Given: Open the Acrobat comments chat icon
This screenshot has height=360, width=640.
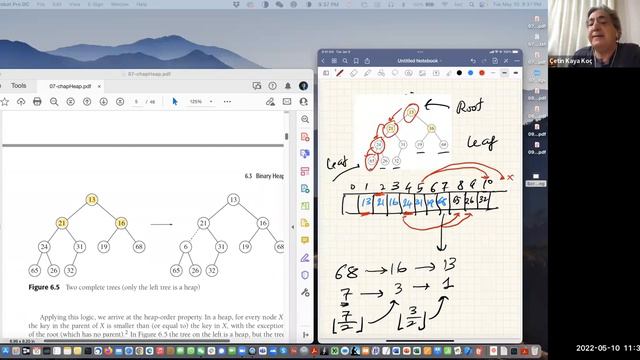Looking at the screenshot, I should pyautogui.click(x=257, y=86).
